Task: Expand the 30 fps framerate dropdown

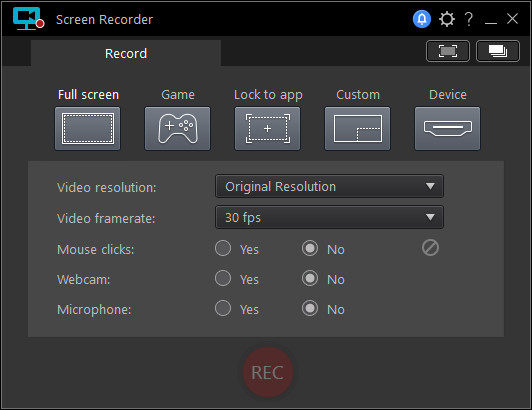Action: pyautogui.click(x=329, y=217)
